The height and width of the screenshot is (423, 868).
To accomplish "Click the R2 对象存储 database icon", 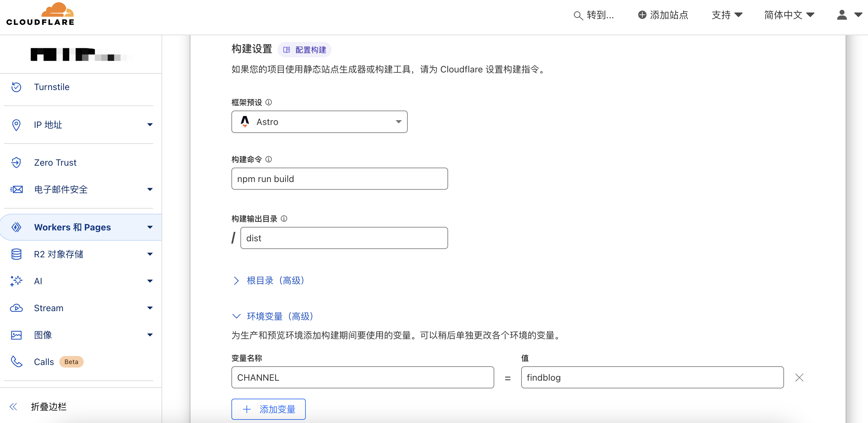I will click(16, 254).
